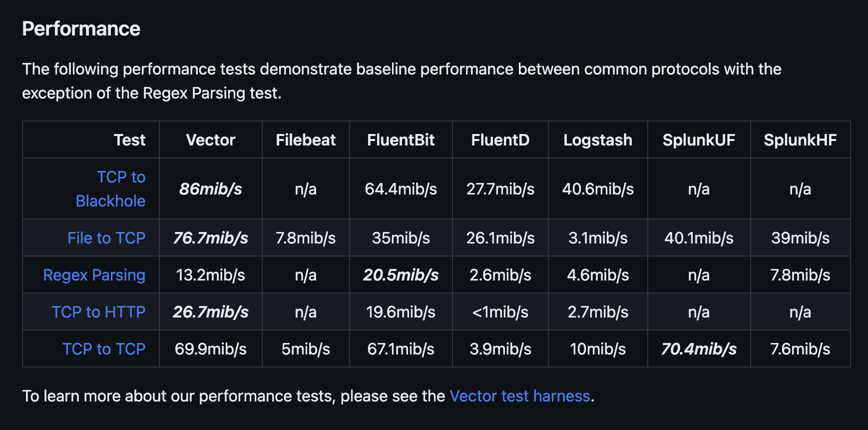Select the 26.7mib/s TCP to HTTP cell
Screen dimensions: 868x430
(211, 312)
